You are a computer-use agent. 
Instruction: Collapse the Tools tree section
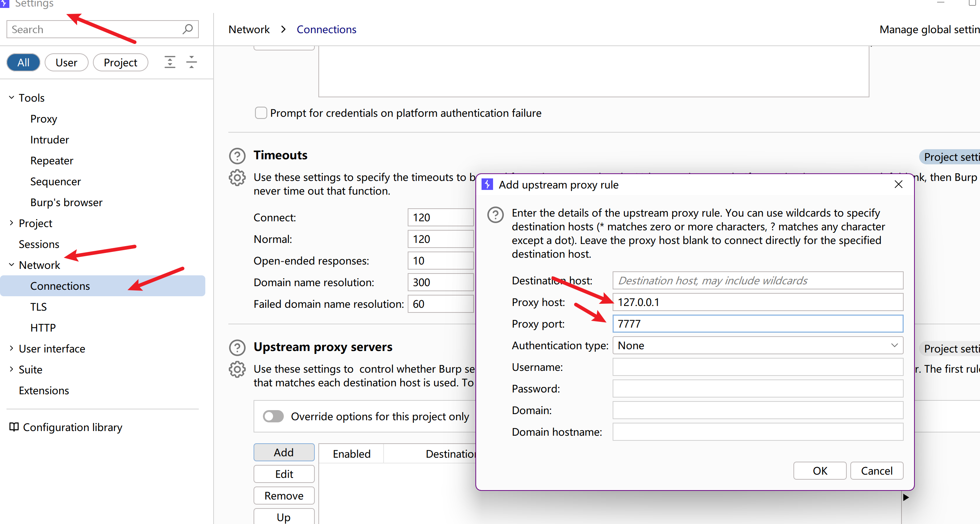12,98
